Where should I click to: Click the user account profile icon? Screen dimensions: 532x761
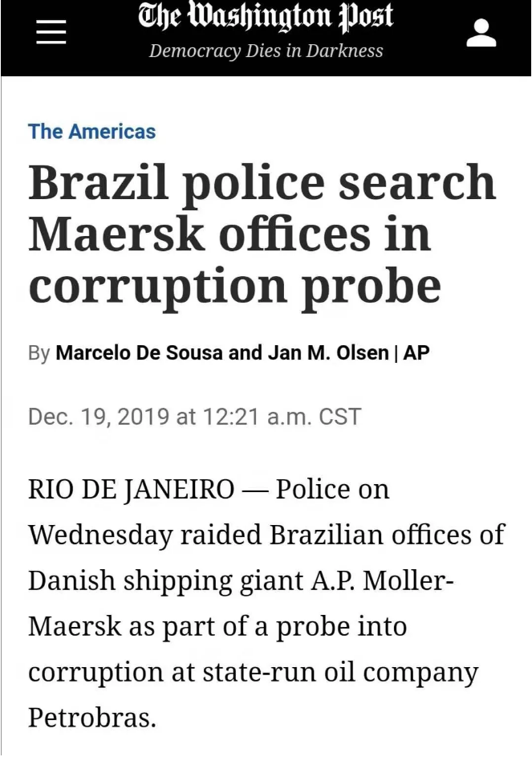[x=481, y=34]
